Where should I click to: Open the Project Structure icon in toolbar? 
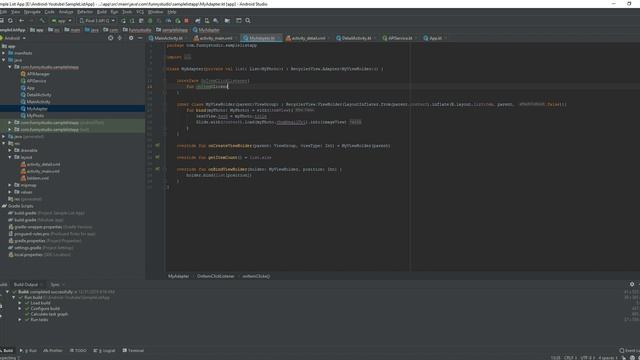coord(227,20)
